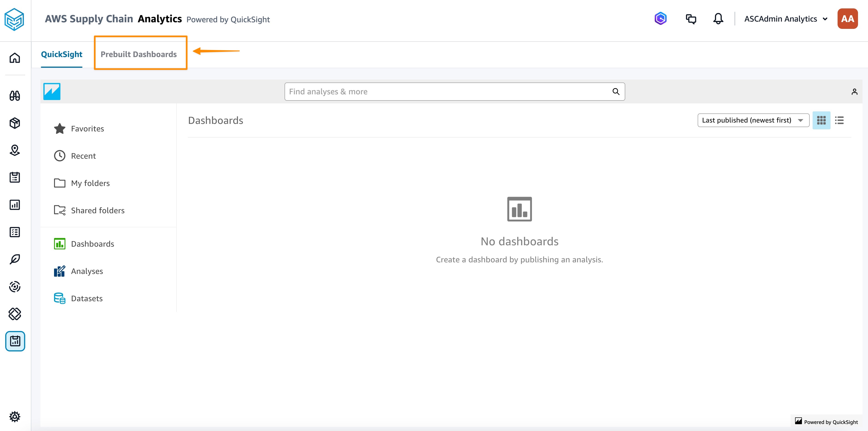The width and height of the screenshot is (868, 431).
Task: Open My folders
Action: pos(82,183)
